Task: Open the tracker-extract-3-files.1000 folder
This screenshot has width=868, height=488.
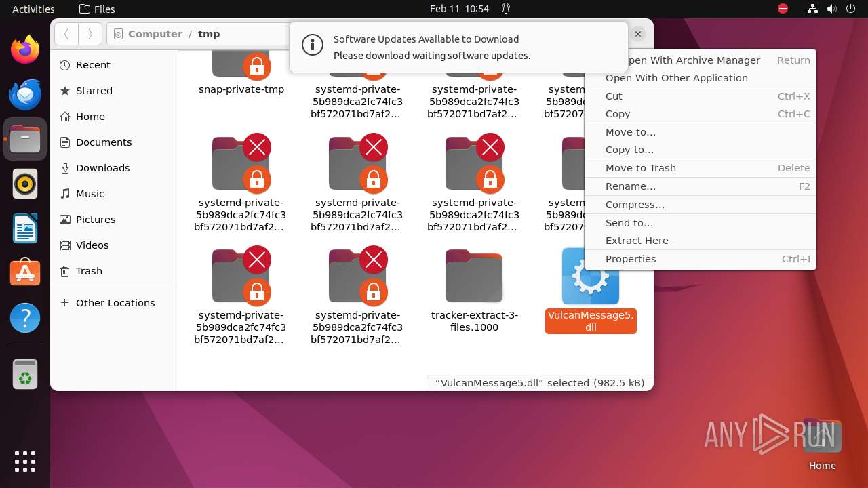Action: tap(474, 277)
